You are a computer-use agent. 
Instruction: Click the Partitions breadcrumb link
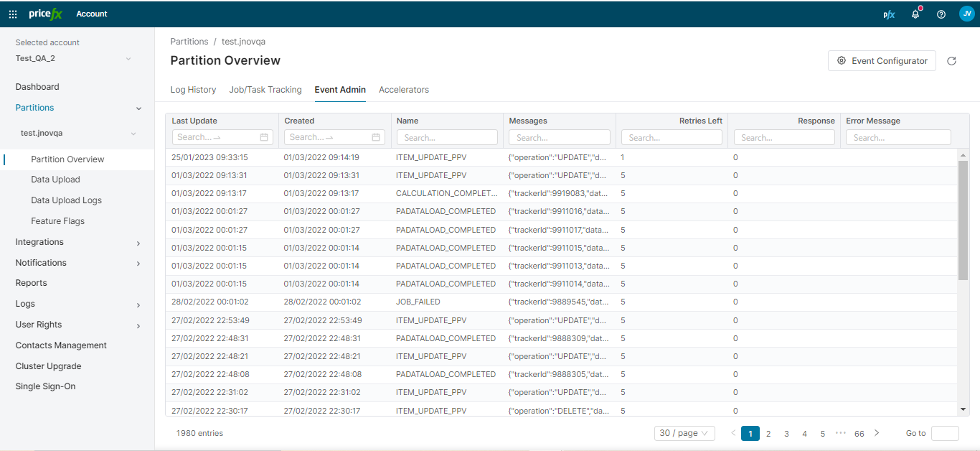pyautogui.click(x=189, y=42)
